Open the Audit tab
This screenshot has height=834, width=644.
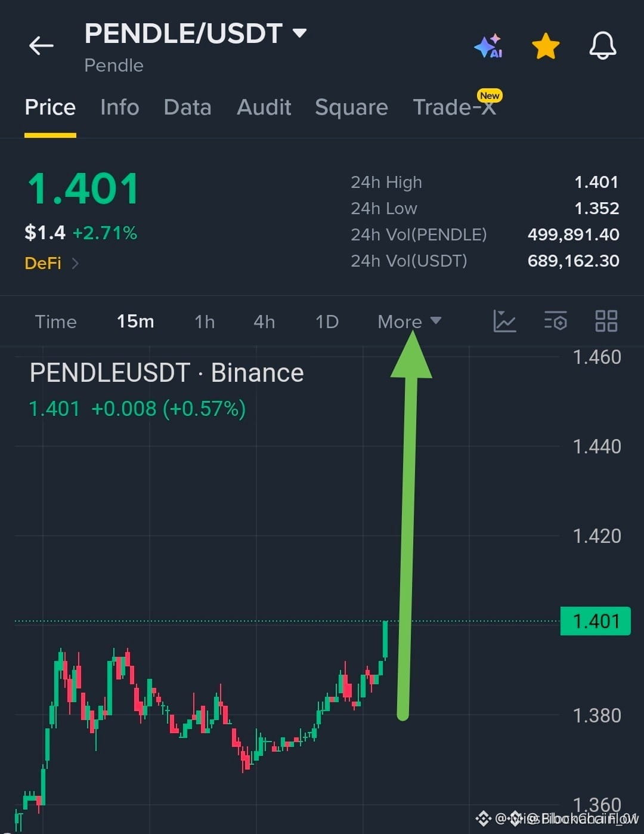coord(264,107)
